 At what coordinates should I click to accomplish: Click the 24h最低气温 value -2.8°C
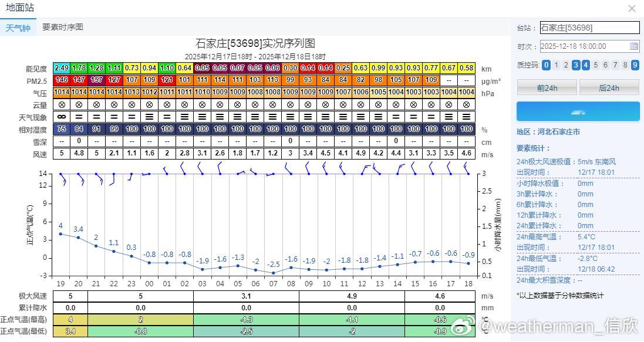[x=587, y=259]
